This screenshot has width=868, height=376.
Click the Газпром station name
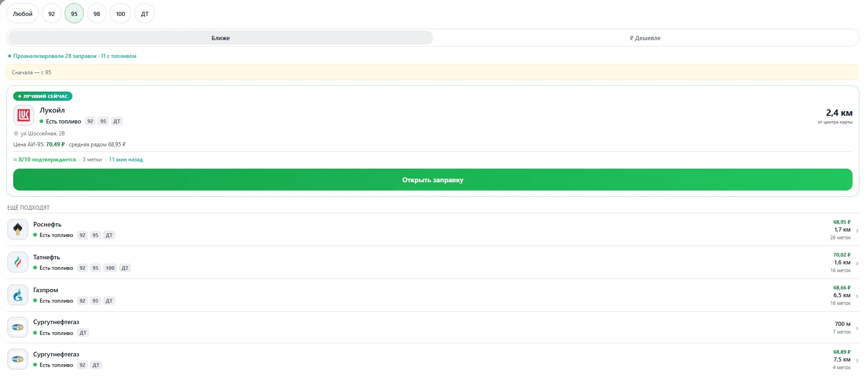46,290
